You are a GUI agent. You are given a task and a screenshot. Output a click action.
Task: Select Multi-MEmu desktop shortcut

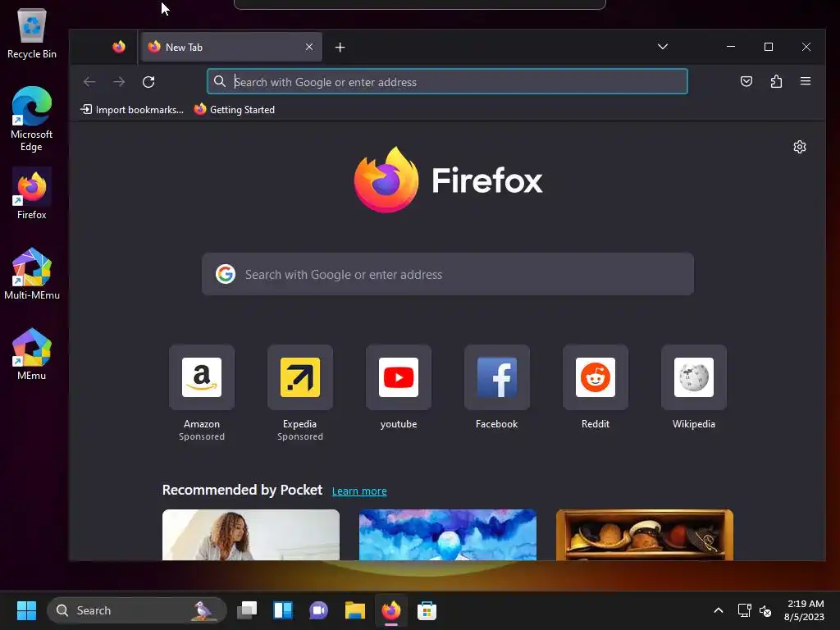click(x=32, y=274)
